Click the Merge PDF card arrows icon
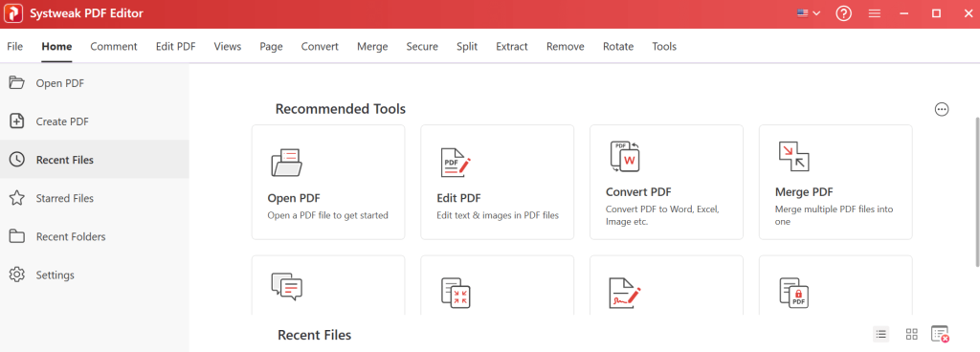Screen dimensions: 980x352 (x=793, y=157)
